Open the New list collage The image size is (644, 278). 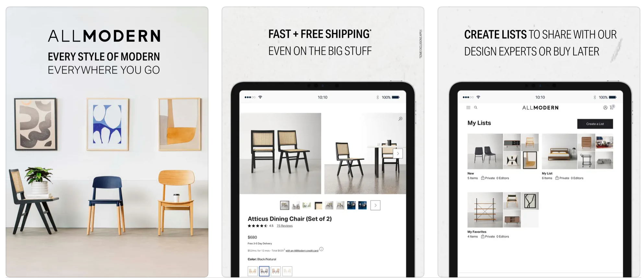503,151
